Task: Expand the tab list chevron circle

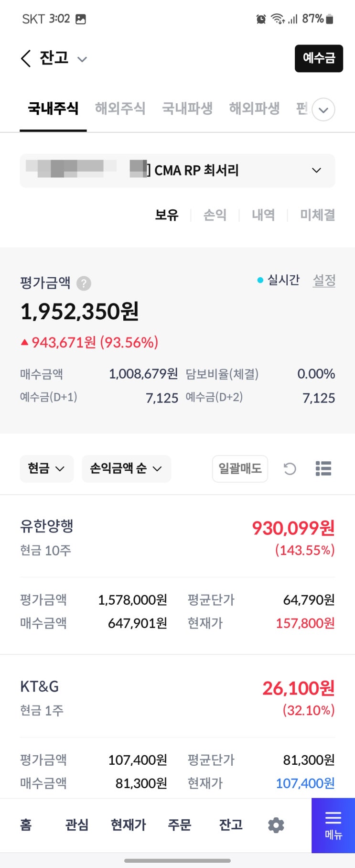Action: 323,110
